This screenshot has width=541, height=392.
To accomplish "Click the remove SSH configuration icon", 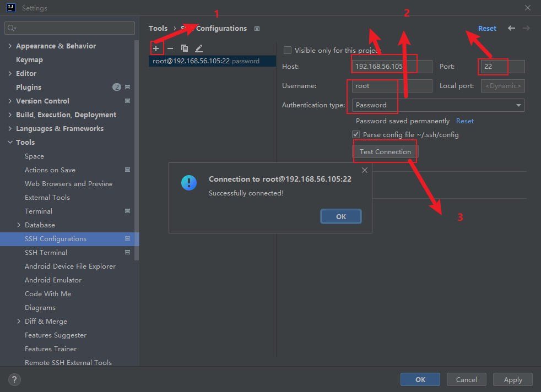I will [171, 48].
